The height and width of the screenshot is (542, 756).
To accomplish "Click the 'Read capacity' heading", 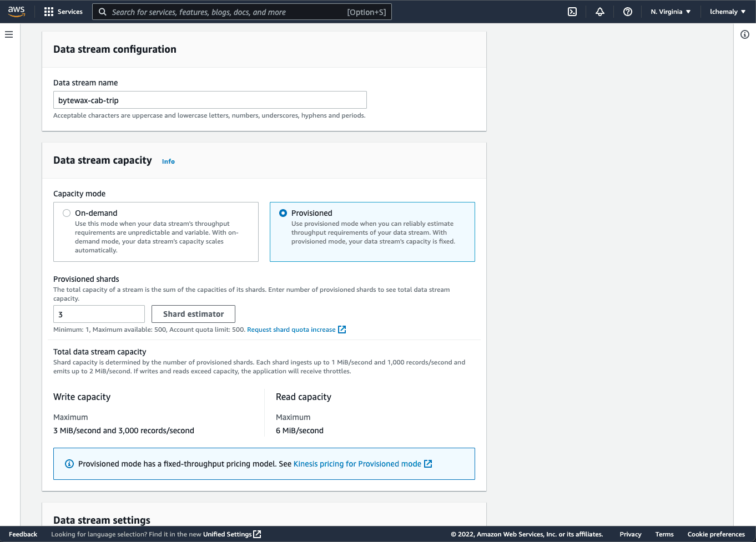I will click(304, 397).
